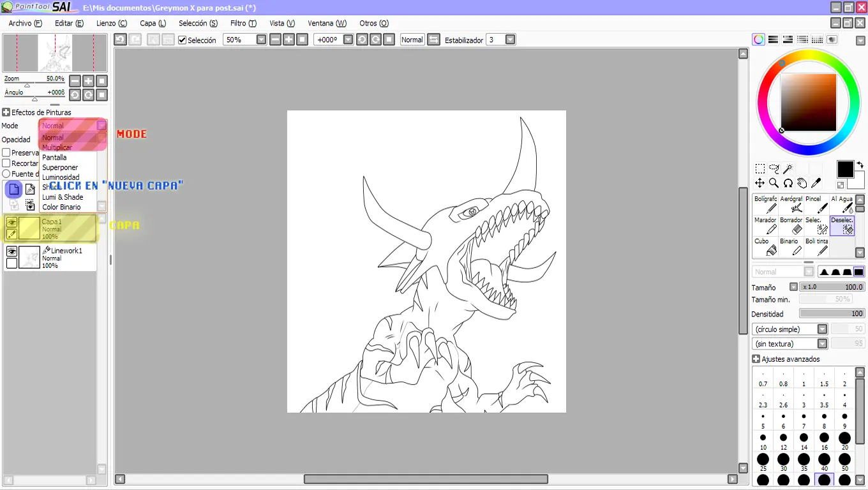Toggle the color wheel panel button
Screen dimensions: 868x490
click(758, 40)
